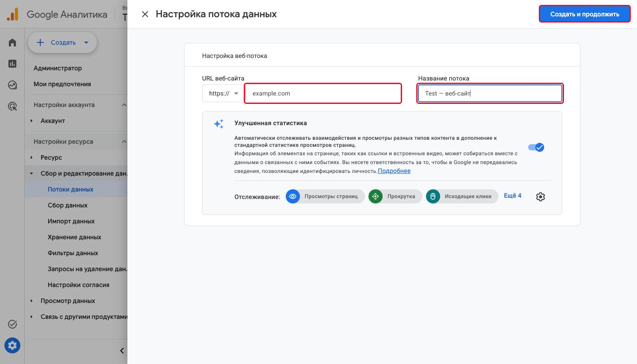Expand the Просмотр данных tree item
637x364 pixels.
[x=31, y=301]
